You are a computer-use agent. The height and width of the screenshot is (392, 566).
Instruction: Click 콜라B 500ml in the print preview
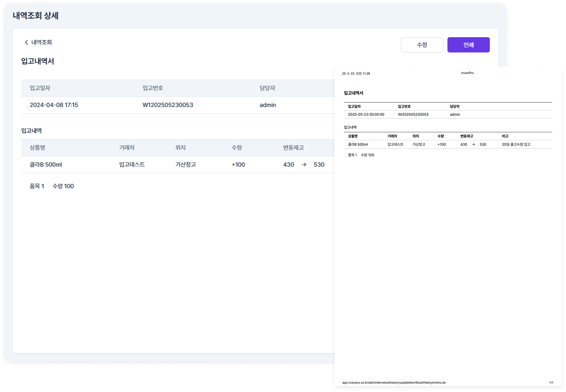[x=358, y=145]
